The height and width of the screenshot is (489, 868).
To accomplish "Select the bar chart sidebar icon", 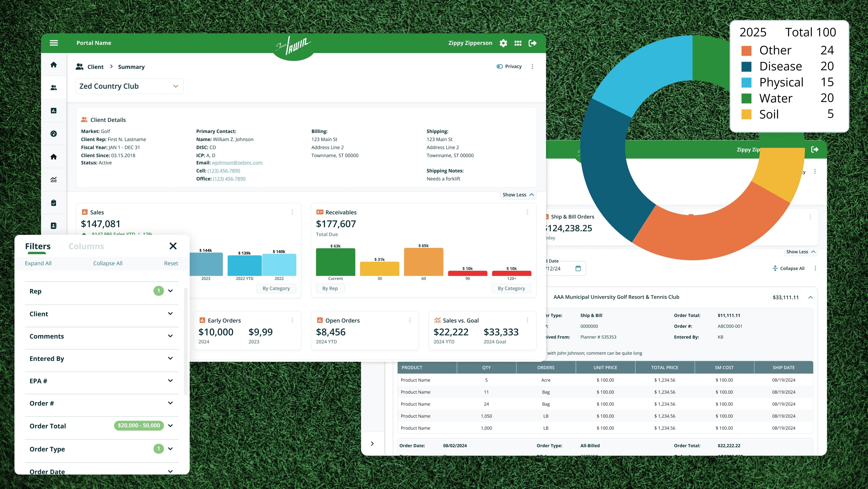I will (x=54, y=111).
